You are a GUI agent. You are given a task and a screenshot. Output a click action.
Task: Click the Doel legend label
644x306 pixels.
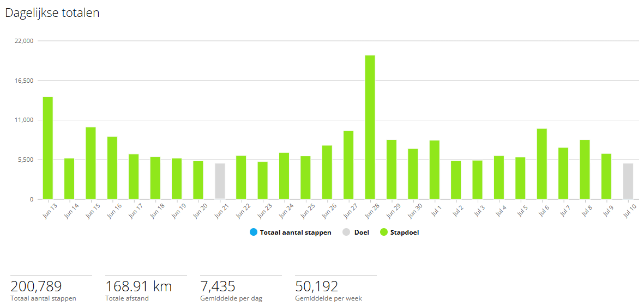point(362,232)
